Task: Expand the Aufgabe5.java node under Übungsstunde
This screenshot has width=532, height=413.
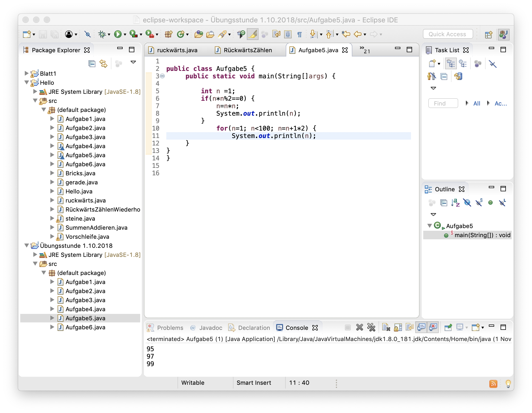Action: pos(52,318)
